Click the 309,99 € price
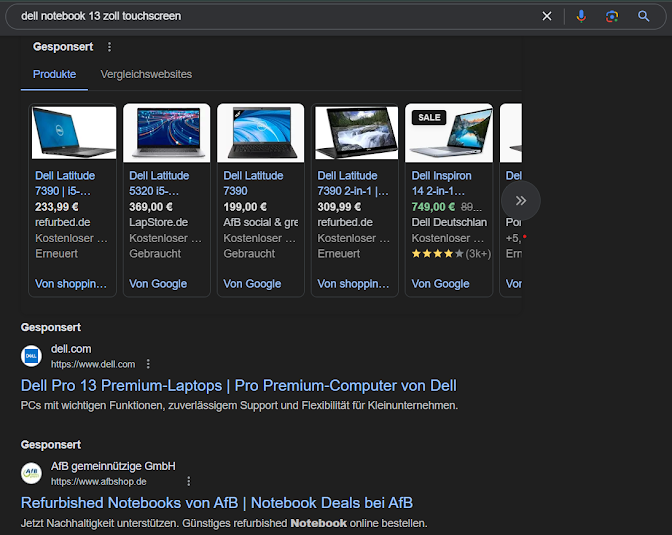 tap(339, 207)
